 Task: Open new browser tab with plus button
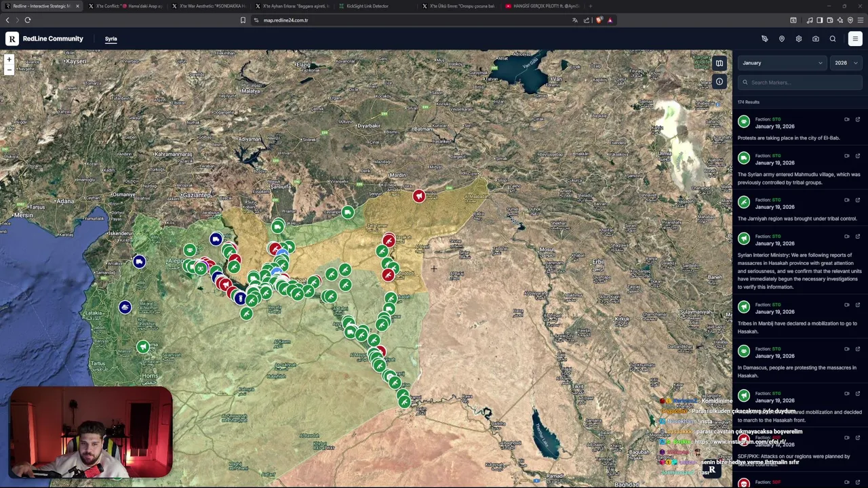click(591, 6)
